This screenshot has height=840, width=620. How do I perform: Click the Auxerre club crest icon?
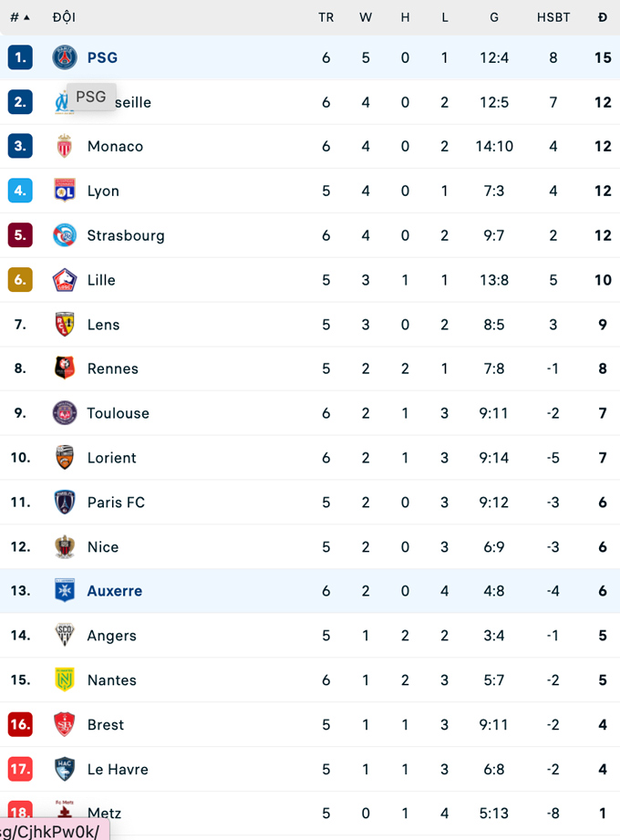tap(65, 591)
